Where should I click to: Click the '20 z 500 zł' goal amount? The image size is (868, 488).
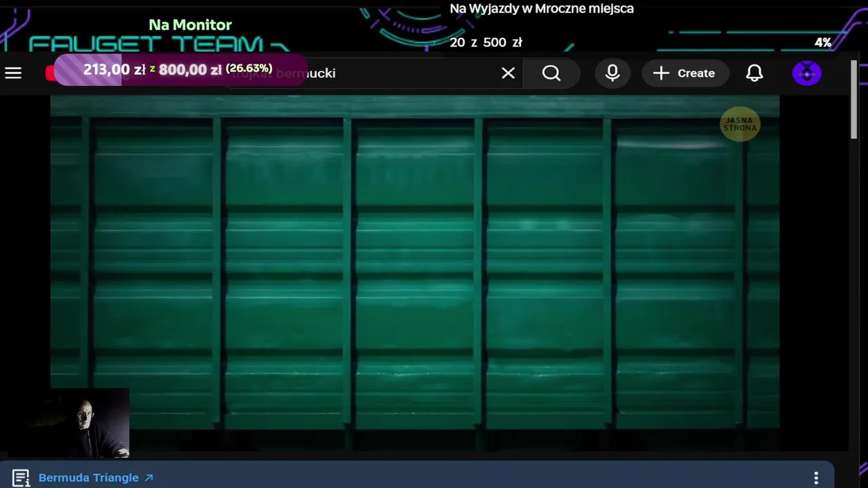pos(486,43)
